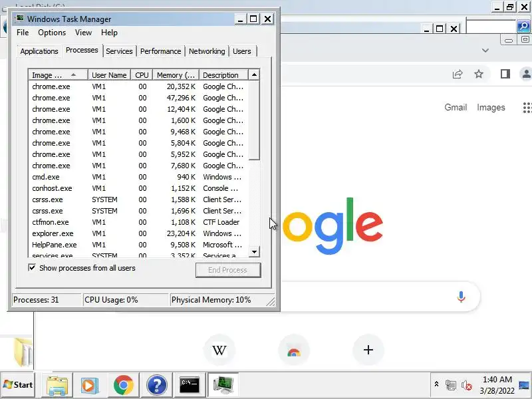The image size is (532, 399).
Task: Select the chrome.exe row using 1,600 K
Action: coord(138,120)
